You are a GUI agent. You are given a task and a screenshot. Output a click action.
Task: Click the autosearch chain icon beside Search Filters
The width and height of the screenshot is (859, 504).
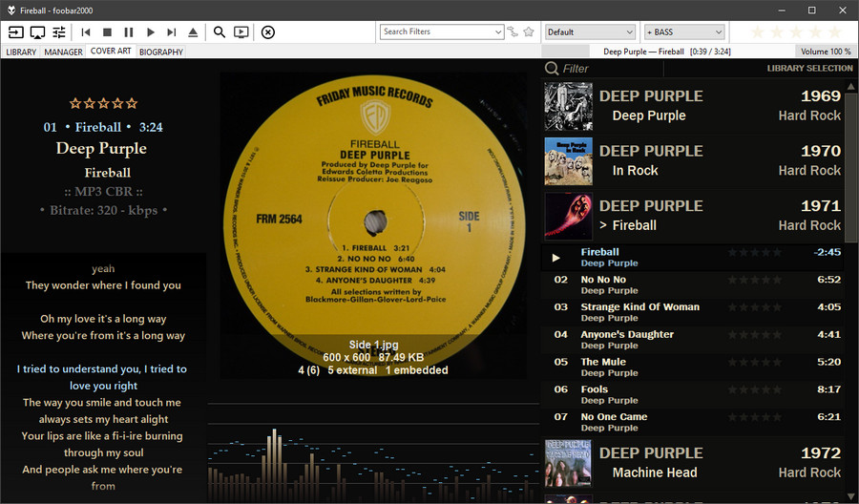[513, 31]
